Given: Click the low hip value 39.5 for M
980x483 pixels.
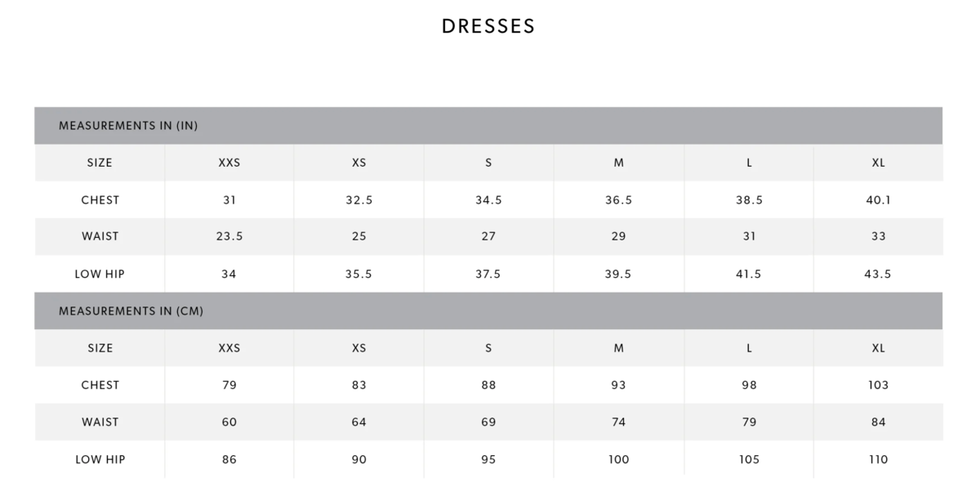Looking at the screenshot, I should (618, 275).
